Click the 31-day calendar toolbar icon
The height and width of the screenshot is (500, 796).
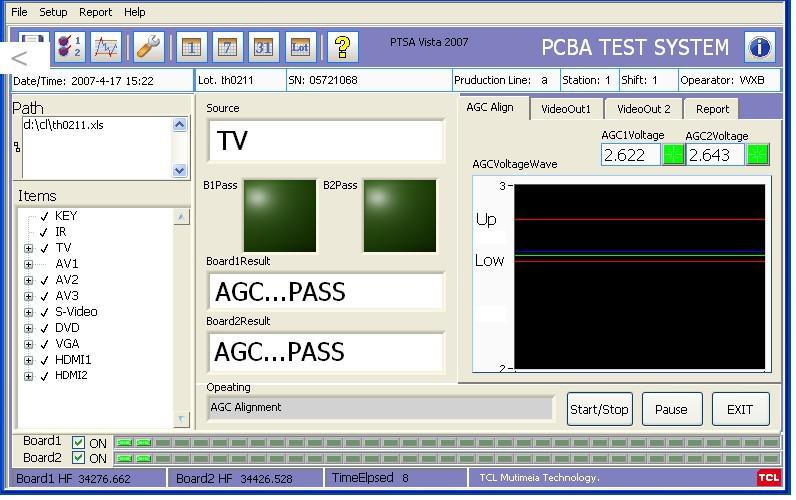264,47
